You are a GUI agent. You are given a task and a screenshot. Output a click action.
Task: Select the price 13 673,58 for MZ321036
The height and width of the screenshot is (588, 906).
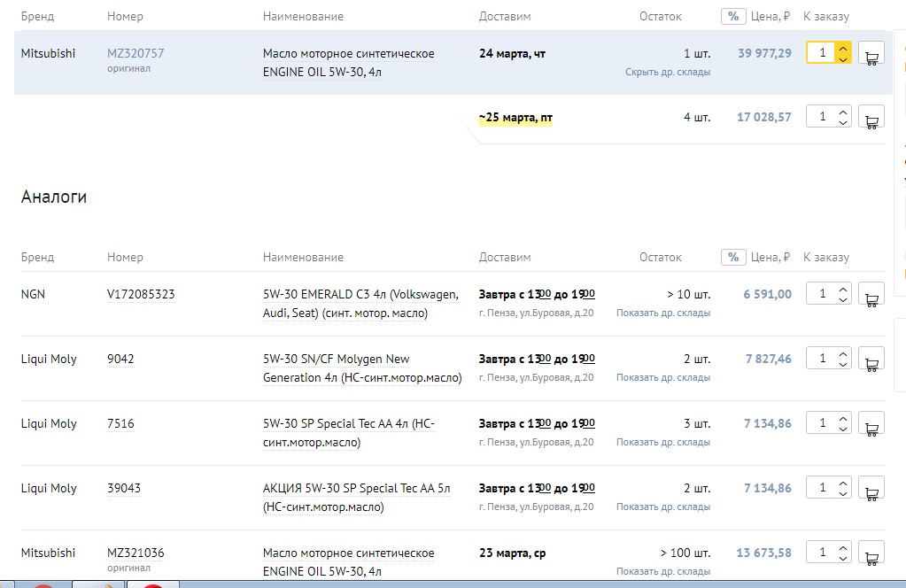click(764, 553)
